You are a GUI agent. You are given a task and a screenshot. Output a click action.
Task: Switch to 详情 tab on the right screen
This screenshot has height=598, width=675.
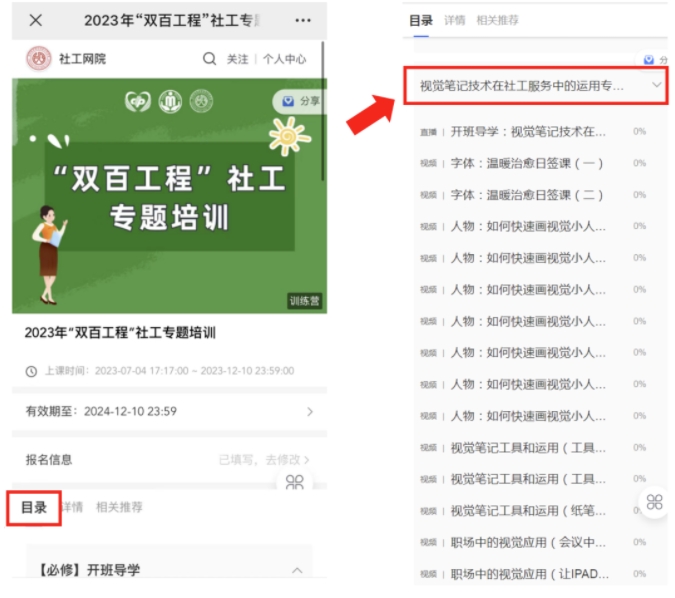point(454,20)
